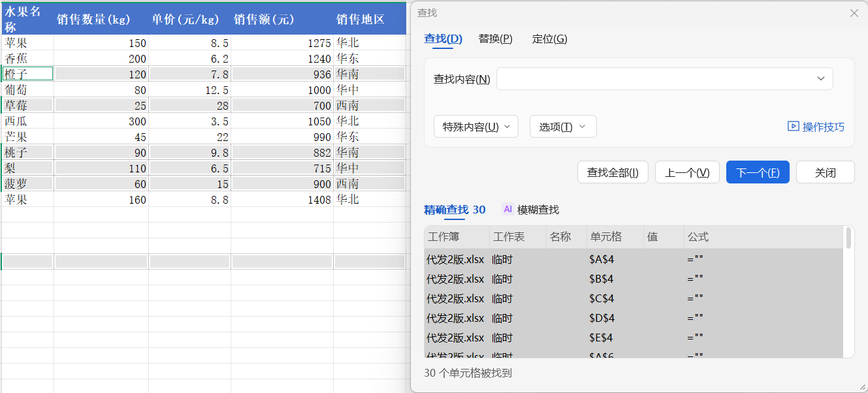Select the result row for $B$4
The width and height of the screenshot is (868, 393).
[634, 279]
